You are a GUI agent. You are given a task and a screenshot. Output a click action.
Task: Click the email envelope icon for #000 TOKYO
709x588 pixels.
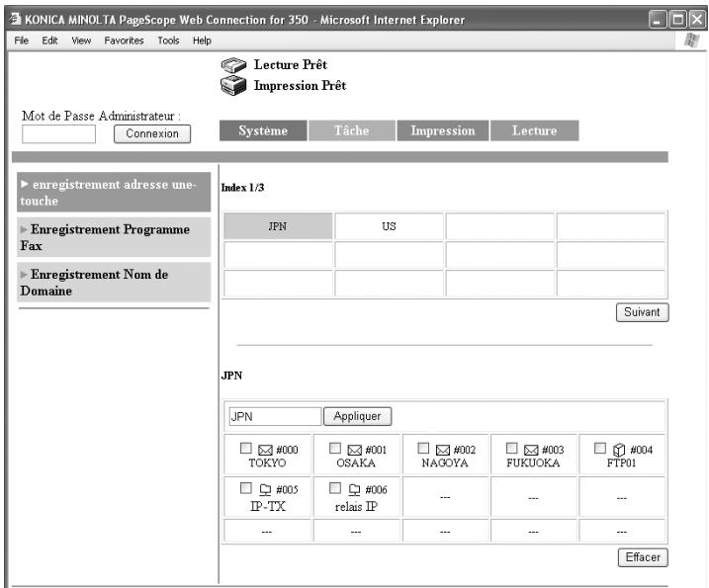(265, 451)
